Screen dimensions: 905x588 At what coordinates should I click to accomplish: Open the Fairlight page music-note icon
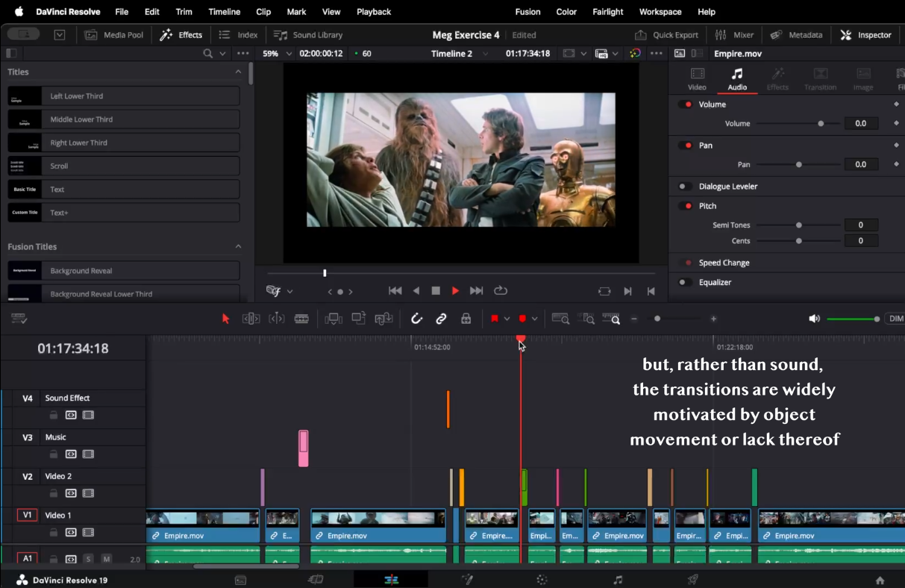(618, 580)
